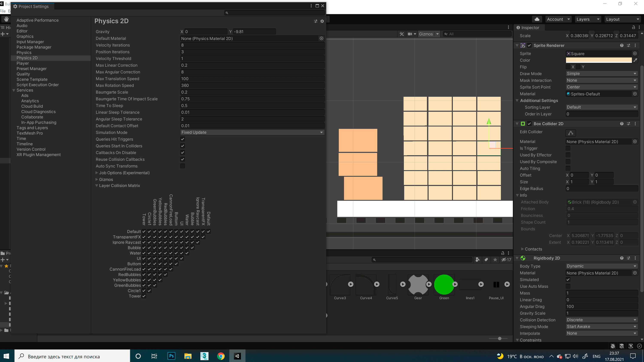Click the cloud services icon in toolbar
This screenshot has width=644, height=362.
point(537,19)
